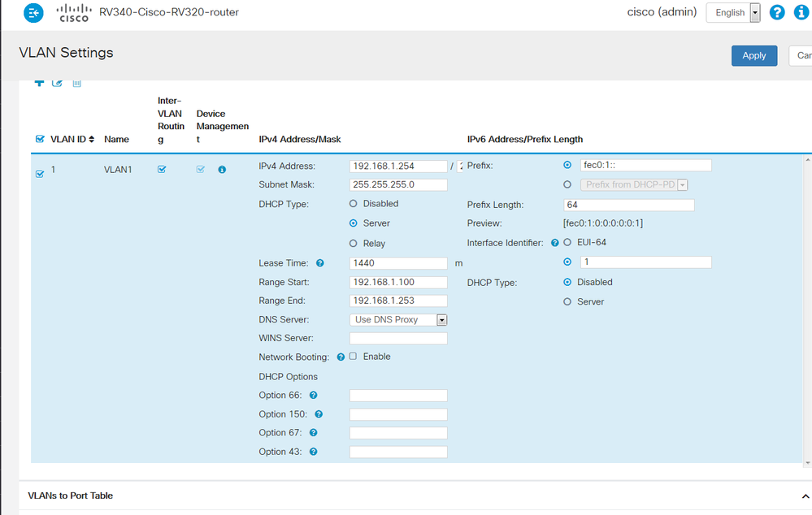Click the Device Management info icon
812x515 pixels.
point(222,170)
